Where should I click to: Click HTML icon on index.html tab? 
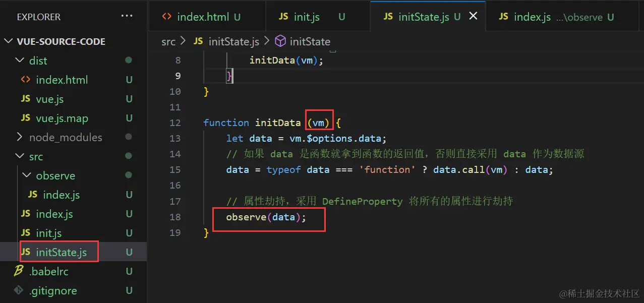[166, 17]
